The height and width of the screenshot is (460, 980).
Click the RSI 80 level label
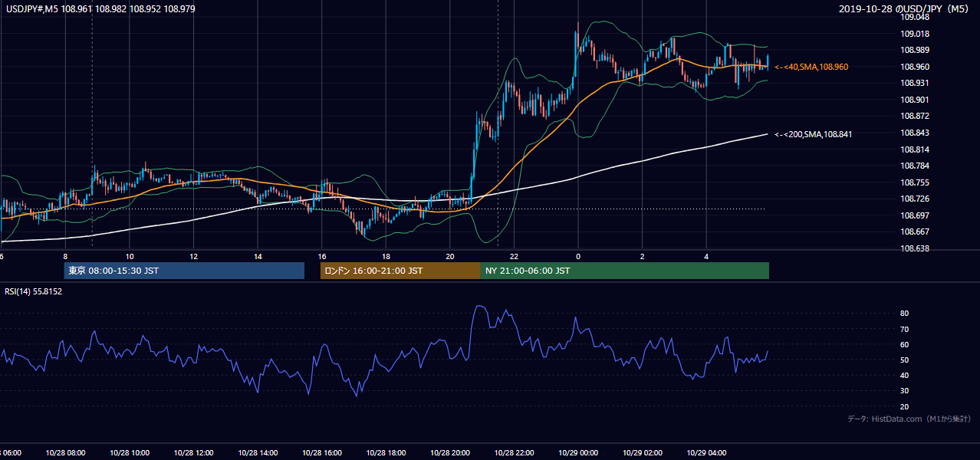[x=904, y=314]
